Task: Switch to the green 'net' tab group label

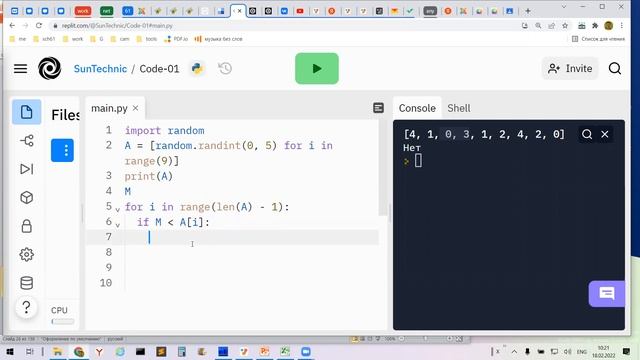Action: [107, 11]
